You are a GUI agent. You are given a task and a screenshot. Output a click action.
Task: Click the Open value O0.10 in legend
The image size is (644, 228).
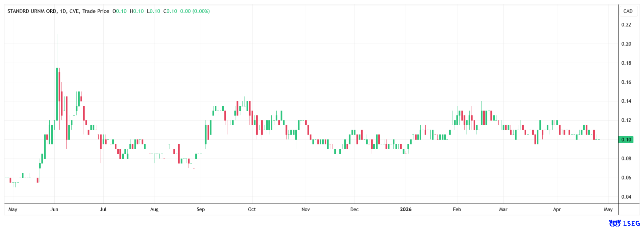[x=119, y=11]
